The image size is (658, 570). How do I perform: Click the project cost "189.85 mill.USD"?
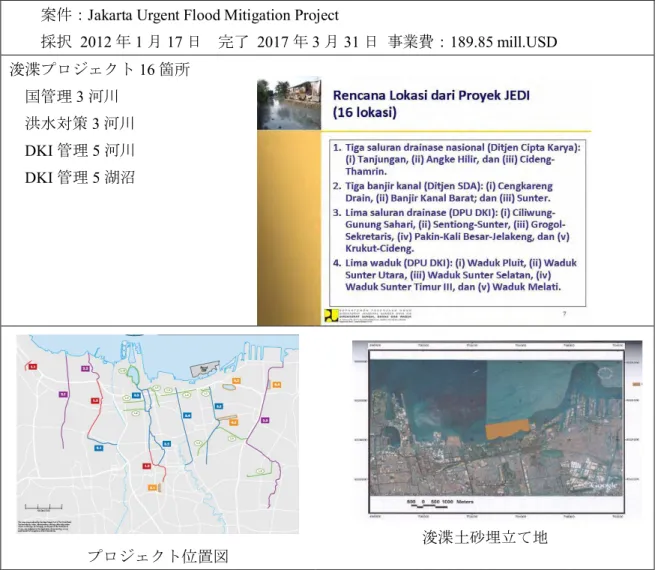pyautogui.click(x=504, y=42)
